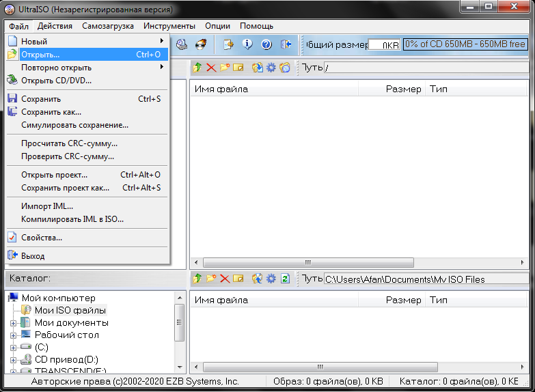Click the gear settings icon in image toolbar
This screenshot has width=535, height=392.
tap(271, 68)
